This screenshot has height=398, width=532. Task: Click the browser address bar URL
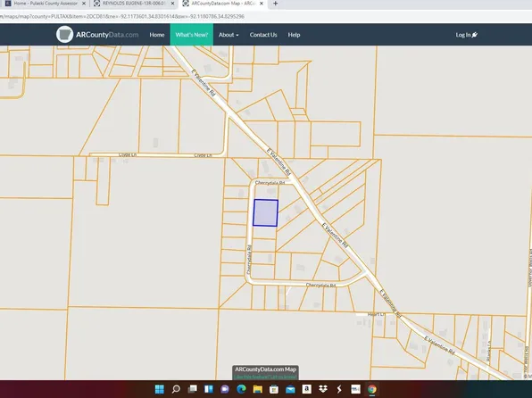[122, 16]
